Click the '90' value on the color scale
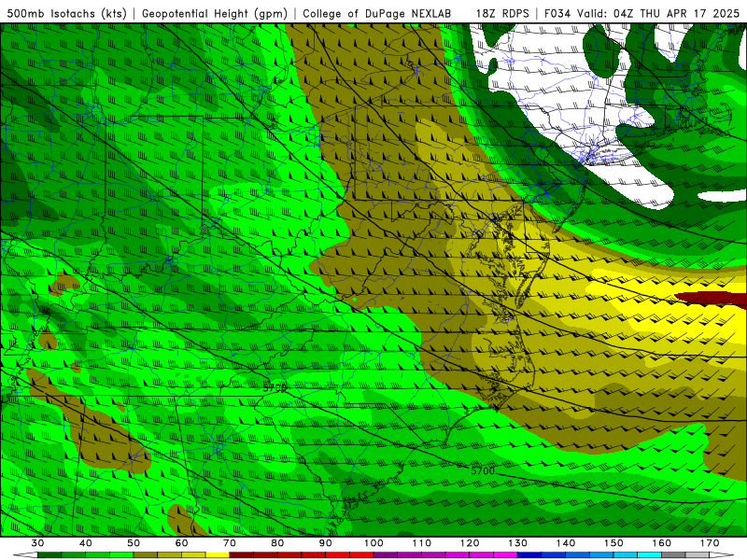The image size is (747, 560). pos(326,543)
